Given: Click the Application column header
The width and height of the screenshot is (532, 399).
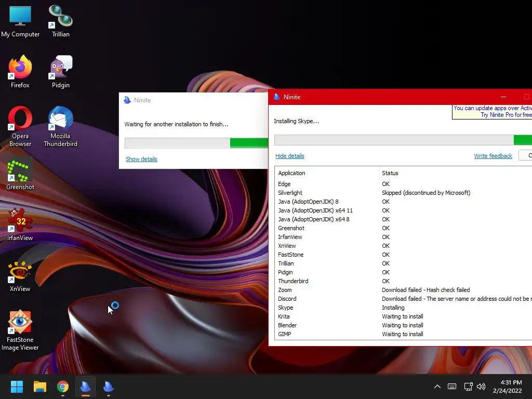Looking at the screenshot, I should click(327, 173).
